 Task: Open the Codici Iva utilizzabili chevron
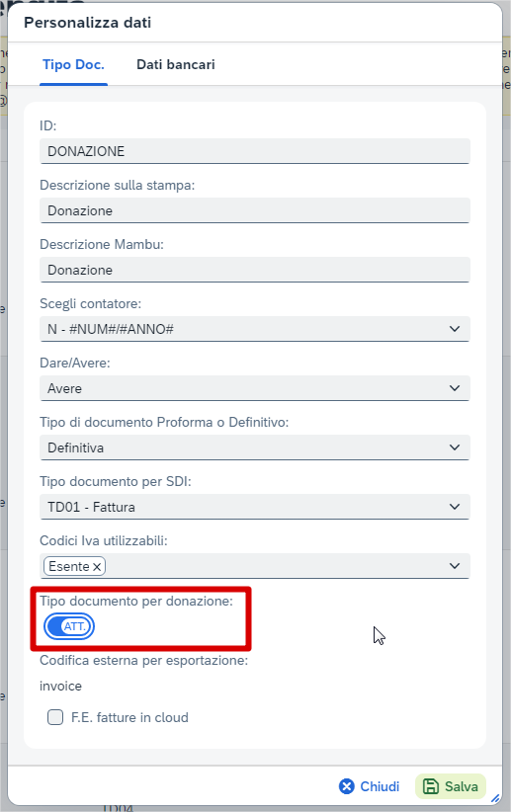(x=455, y=566)
